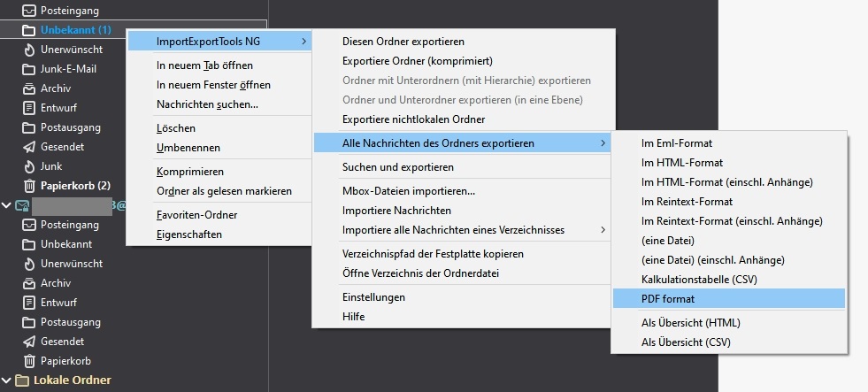Select 'Kalkulationstabelle (CSV)' export option

click(x=698, y=280)
